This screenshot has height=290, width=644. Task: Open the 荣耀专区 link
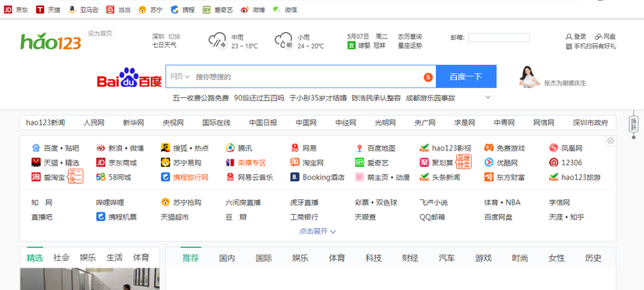[252, 162]
